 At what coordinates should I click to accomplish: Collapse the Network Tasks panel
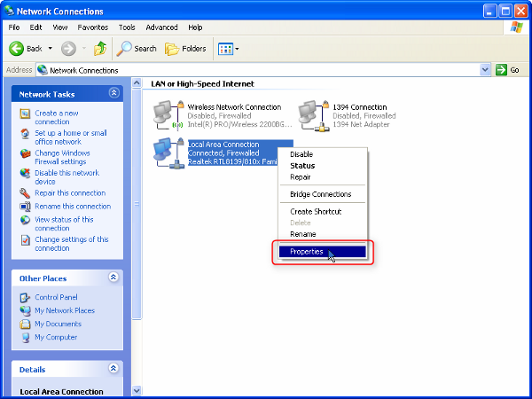click(x=113, y=93)
